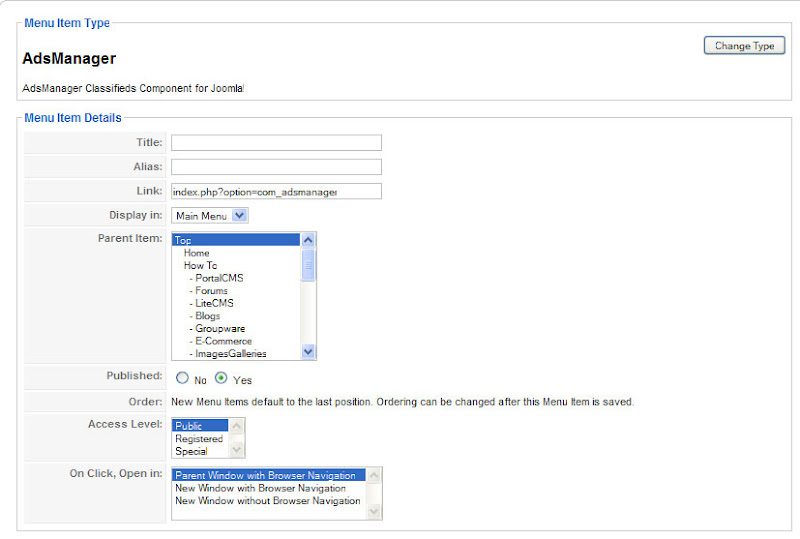Viewport: 800px width, 539px height.
Task: Select New Window without Browser Navigation
Action: (x=267, y=501)
